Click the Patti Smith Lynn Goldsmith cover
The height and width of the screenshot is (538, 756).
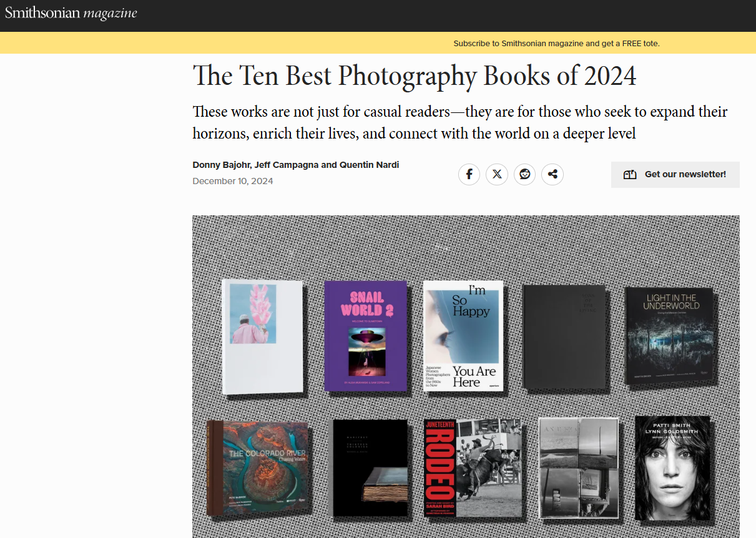(x=672, y=468)
